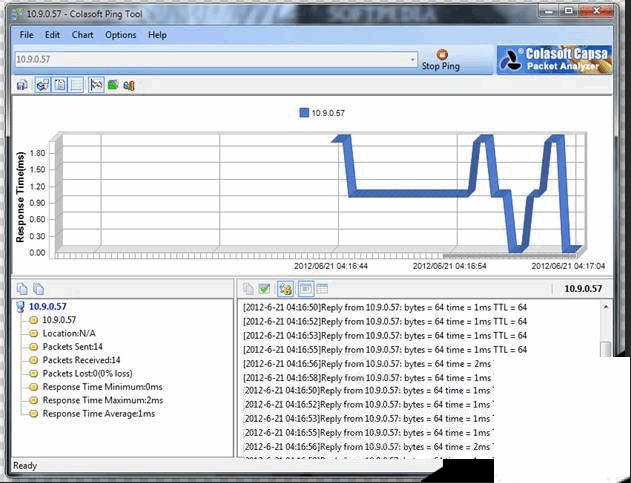Screen dimensions: 631x483
Task: Open the Help menu
Action: pyautogui.click(x=157, y=35)
